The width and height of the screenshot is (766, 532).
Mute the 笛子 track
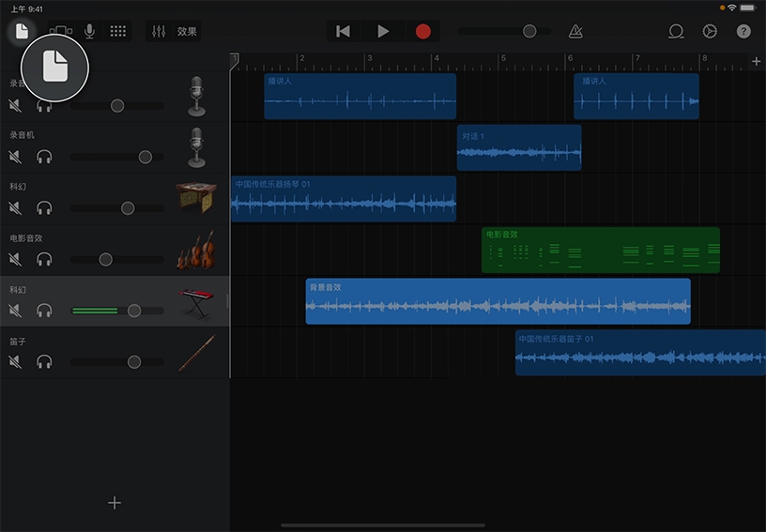click(15, 362)
